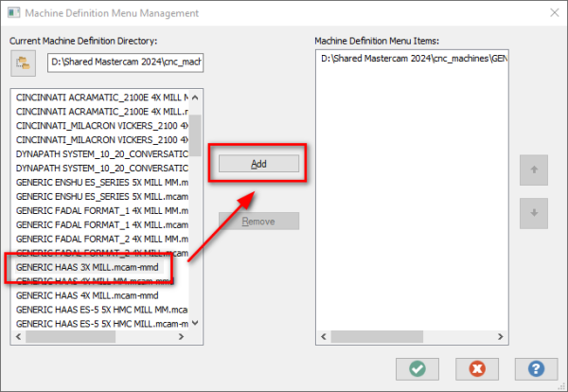
Task: Click the Mastercam dialog title bar icon
Action: click(14, 13)
